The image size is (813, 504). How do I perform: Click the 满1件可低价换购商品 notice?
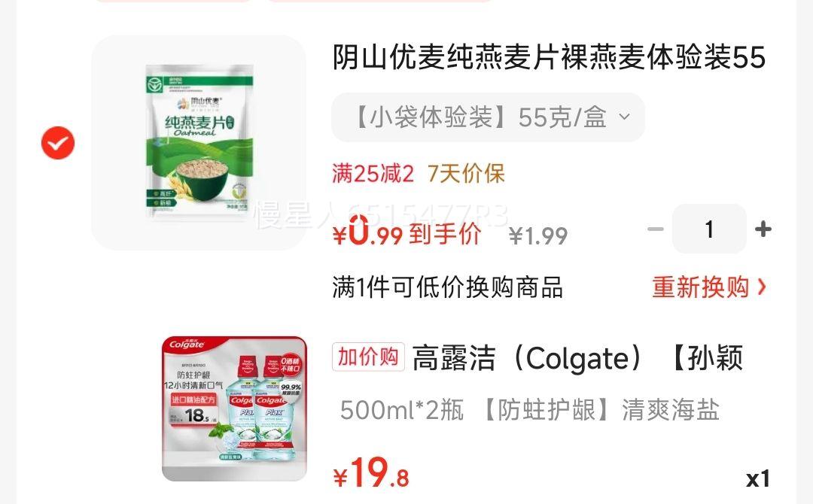point(447,287)
